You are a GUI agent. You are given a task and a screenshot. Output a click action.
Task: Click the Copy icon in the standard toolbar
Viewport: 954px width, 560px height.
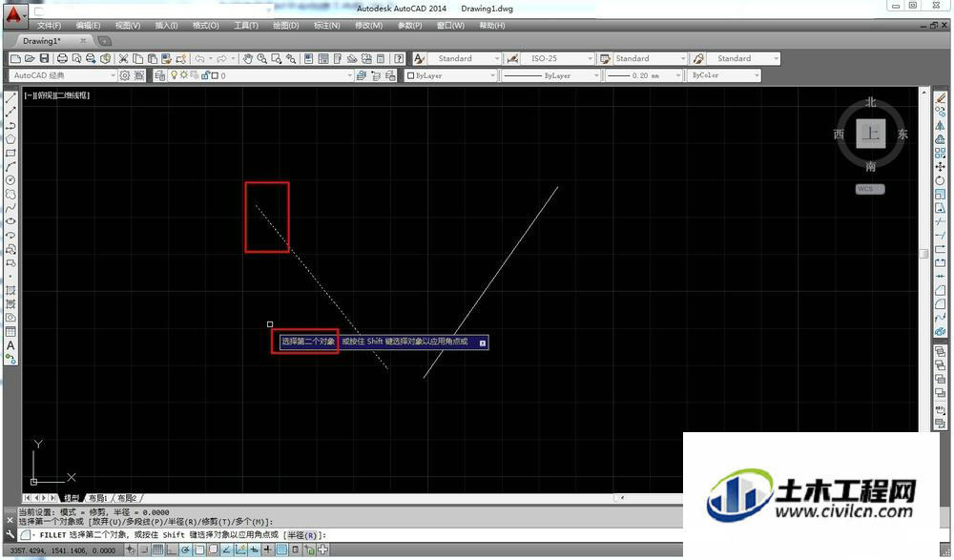[138, 58]
